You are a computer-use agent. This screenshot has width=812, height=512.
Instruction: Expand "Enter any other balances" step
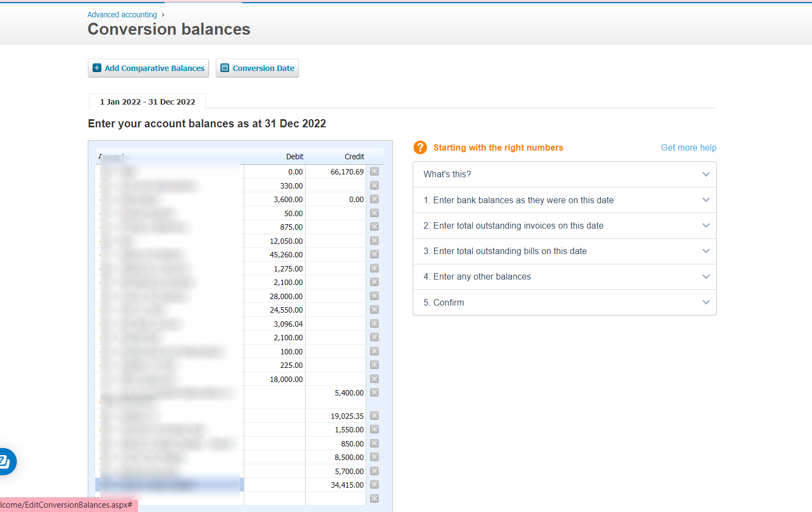[x=564, y=277]
